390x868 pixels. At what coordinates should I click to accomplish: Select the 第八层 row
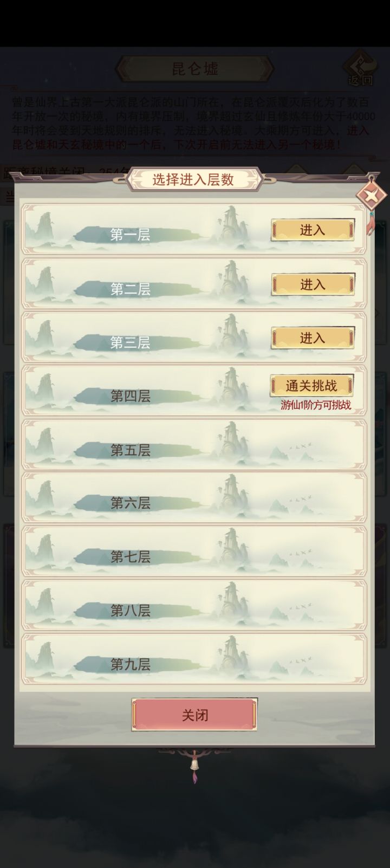[x=194, y=606]
